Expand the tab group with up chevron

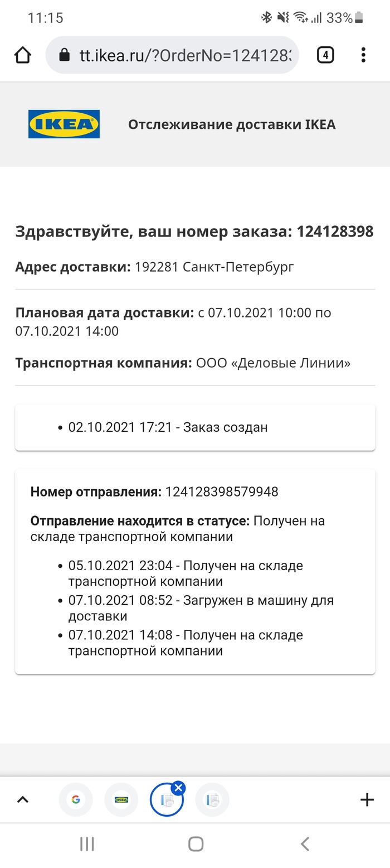coord(22,800)
